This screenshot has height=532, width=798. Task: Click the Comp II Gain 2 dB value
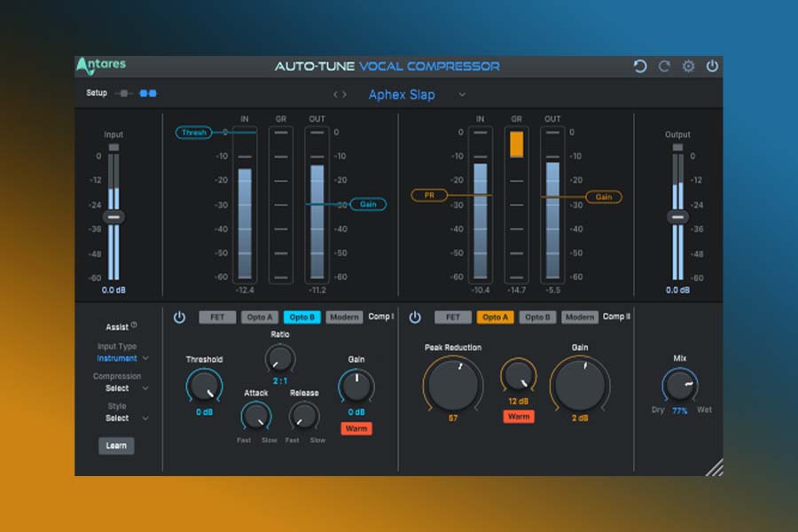pyautogui.click(x=580, y=418)
